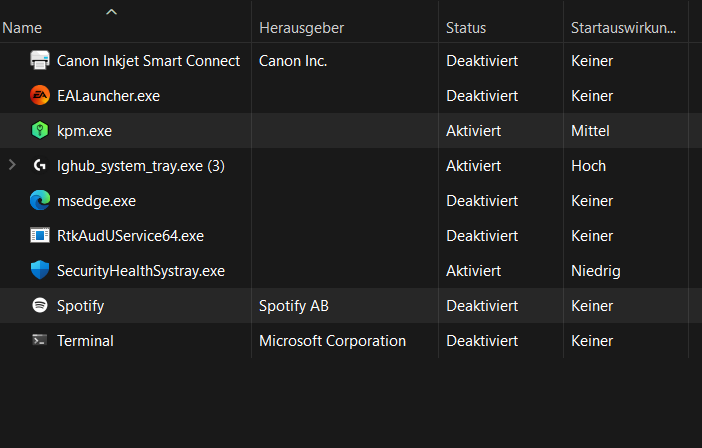The image size is (702, 448).
Task: Click the Canon Inkjet Smart Connect printer icon
Action: [40, 61]
